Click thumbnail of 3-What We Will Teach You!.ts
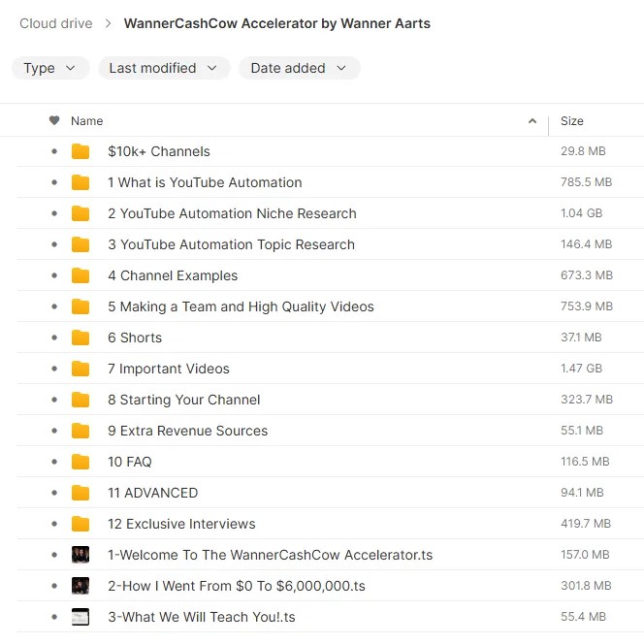This screenshot has width=644, height=644. (x=80, y=617)
